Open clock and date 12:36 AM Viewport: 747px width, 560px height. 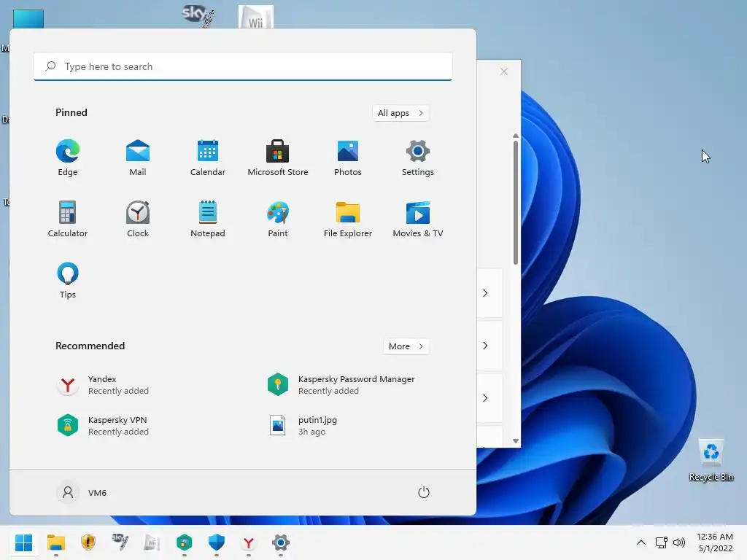click(x=715, y=542)
